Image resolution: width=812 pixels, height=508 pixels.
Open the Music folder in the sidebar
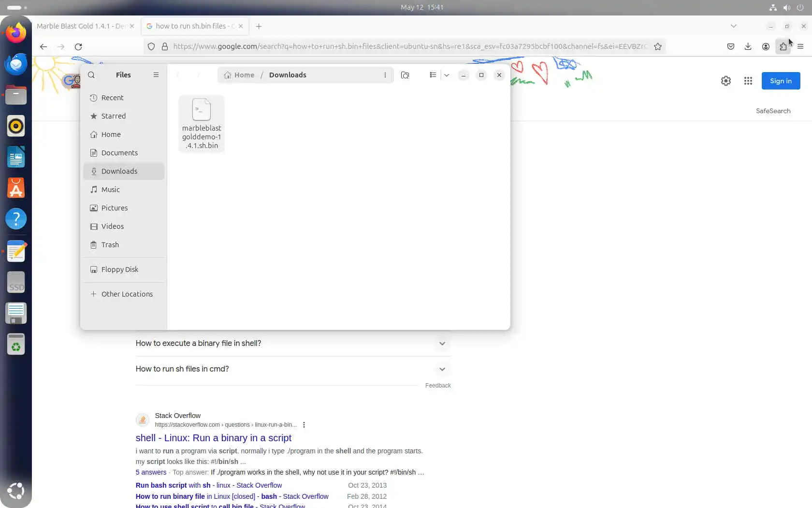(x=124, y=190)
